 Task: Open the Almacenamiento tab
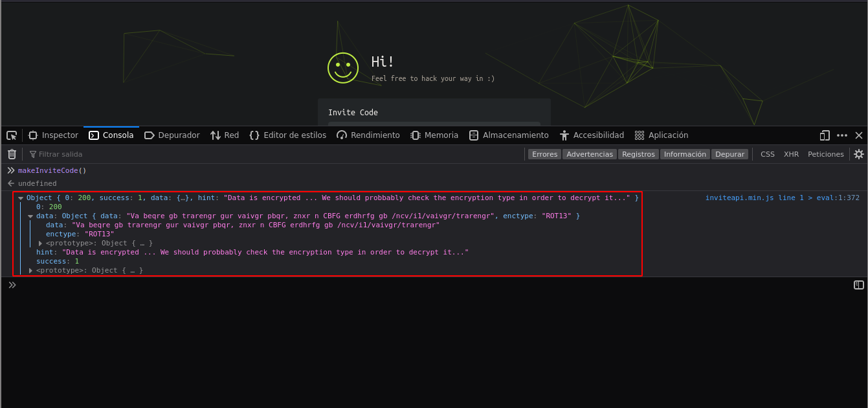[x=509, y=135]
